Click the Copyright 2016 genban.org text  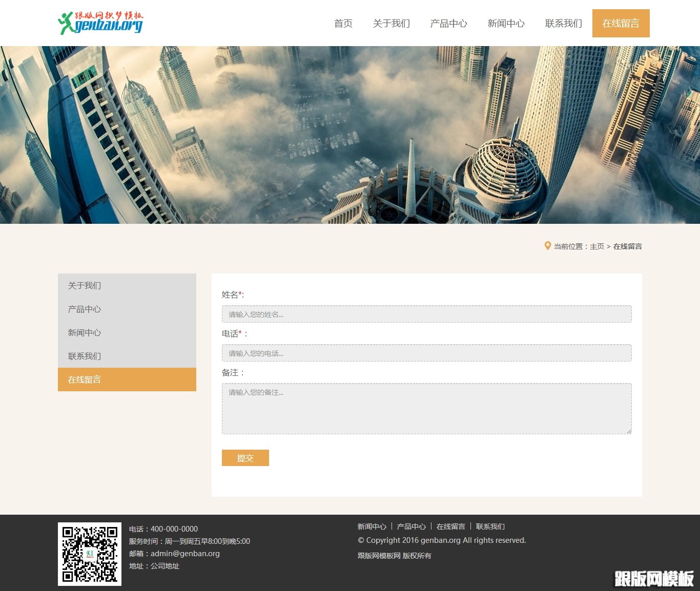click(x=442, y=540)
